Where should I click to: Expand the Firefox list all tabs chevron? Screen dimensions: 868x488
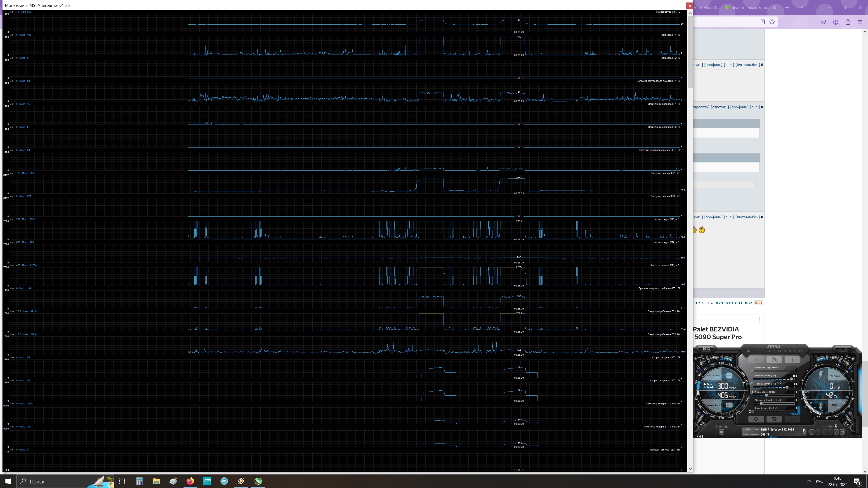pyautogui.click(x=801, y=7)
